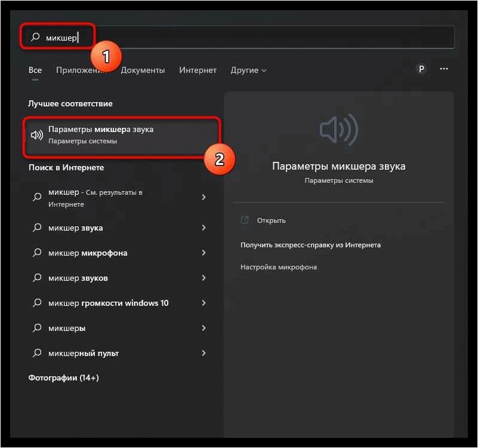Expand the arrow next to микшеры
This screenshot has height=448, width=478.
[x=203, y=328]
